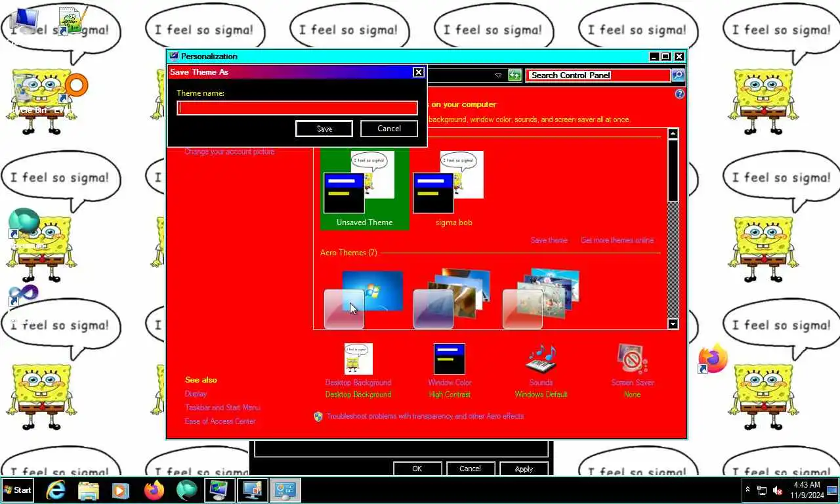Screen dimensions: 840x504
Task: Click the theme list scrollbar thumb
Action: tap(673, 170)
